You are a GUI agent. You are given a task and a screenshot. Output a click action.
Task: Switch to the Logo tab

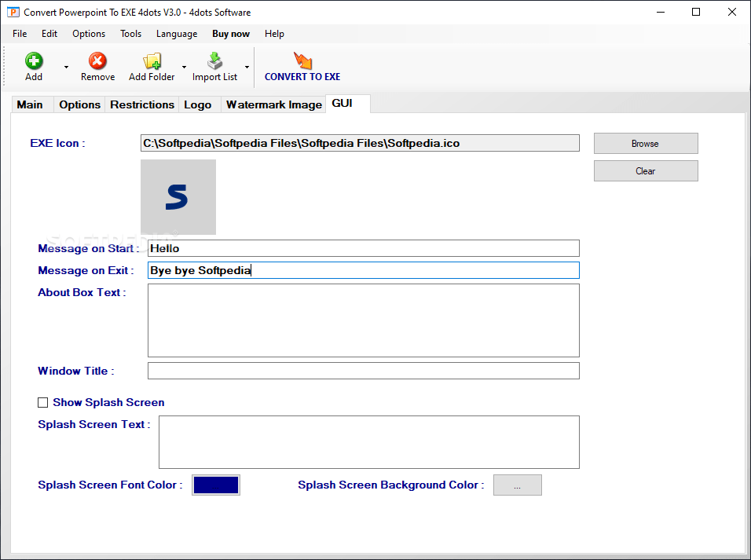(x=198, y=104)
